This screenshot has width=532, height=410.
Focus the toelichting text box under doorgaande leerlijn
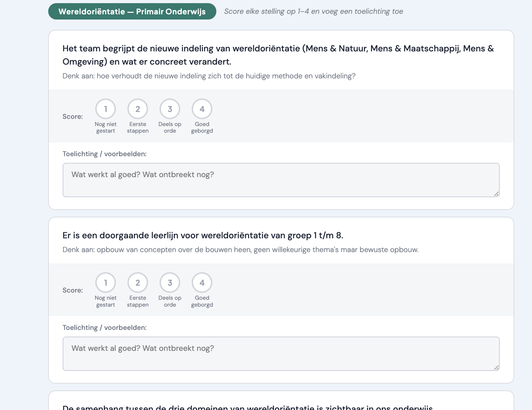[281, 354]
